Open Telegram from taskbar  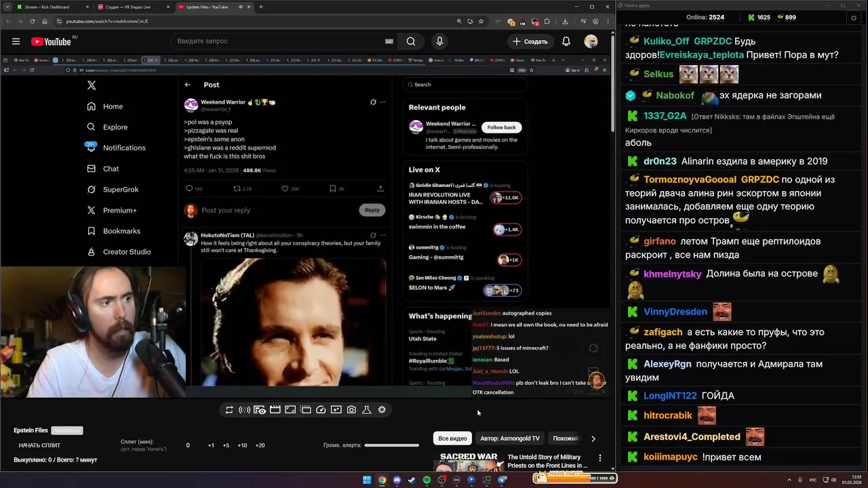click(502, 480)
